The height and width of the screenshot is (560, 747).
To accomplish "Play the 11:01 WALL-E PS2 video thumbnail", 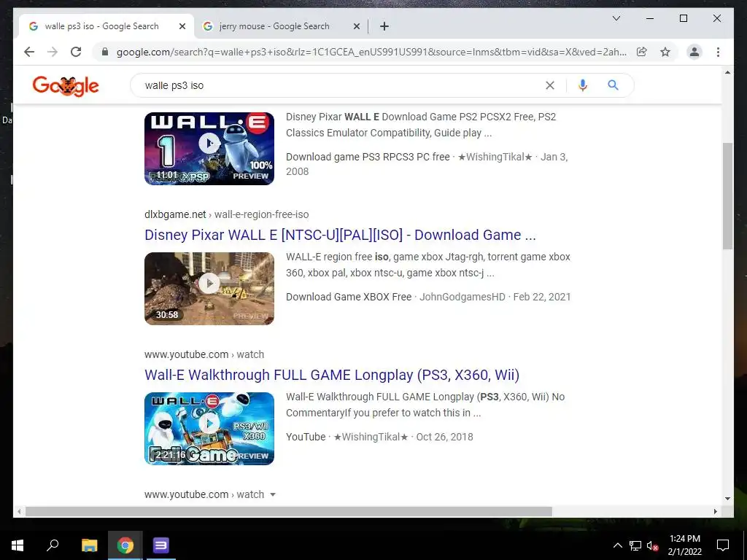I will (x=209, y=149).
